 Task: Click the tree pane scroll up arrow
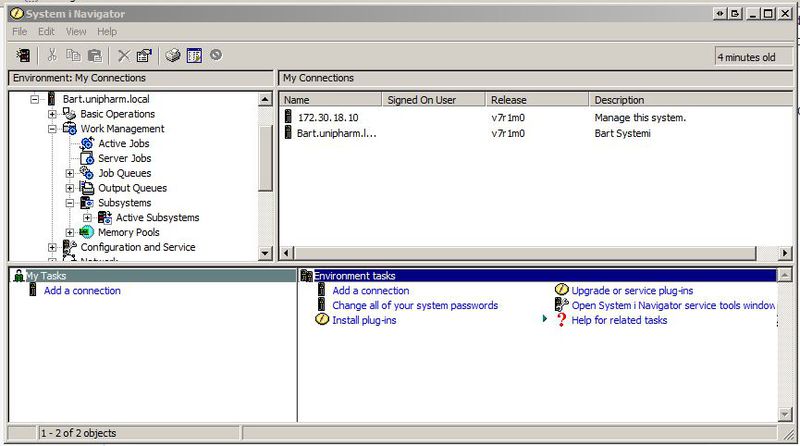coord(265,99)
